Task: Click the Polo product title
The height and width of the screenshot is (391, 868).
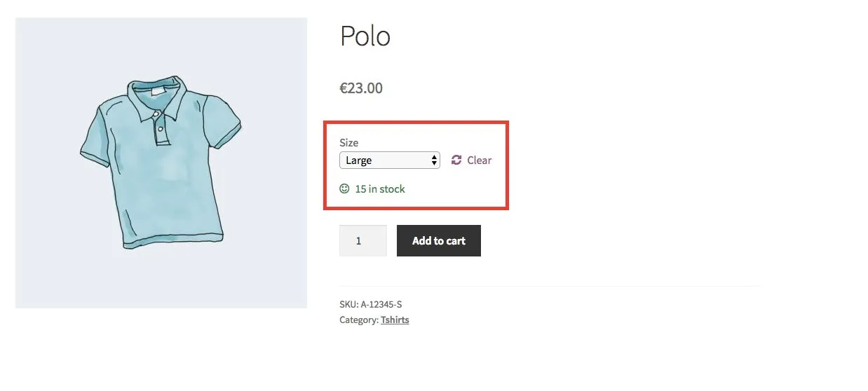Action: coord(365,36)
